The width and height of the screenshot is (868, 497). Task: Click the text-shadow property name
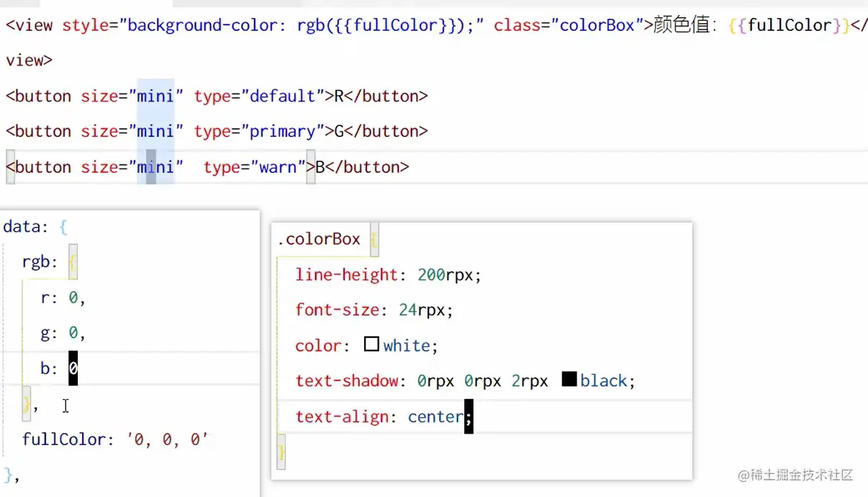click(347, 380)
